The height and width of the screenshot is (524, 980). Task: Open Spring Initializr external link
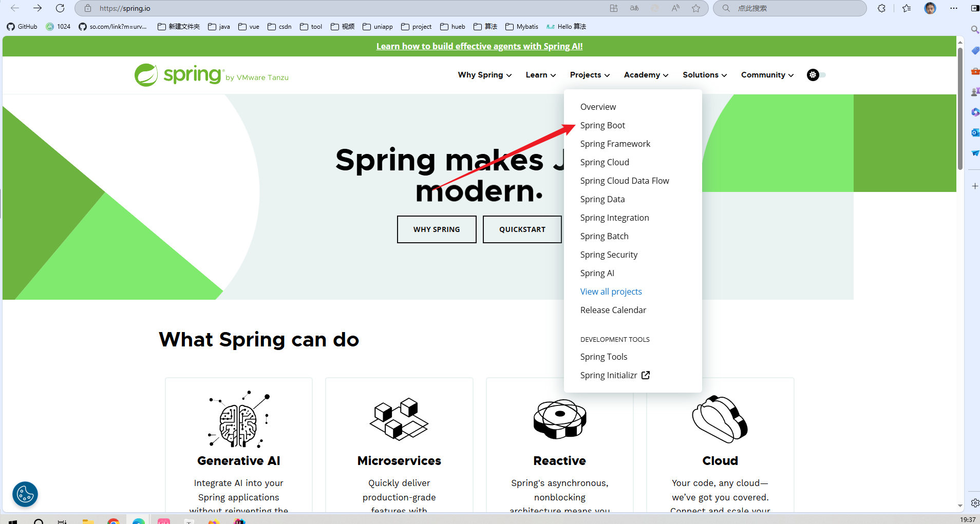coord(615,375)
